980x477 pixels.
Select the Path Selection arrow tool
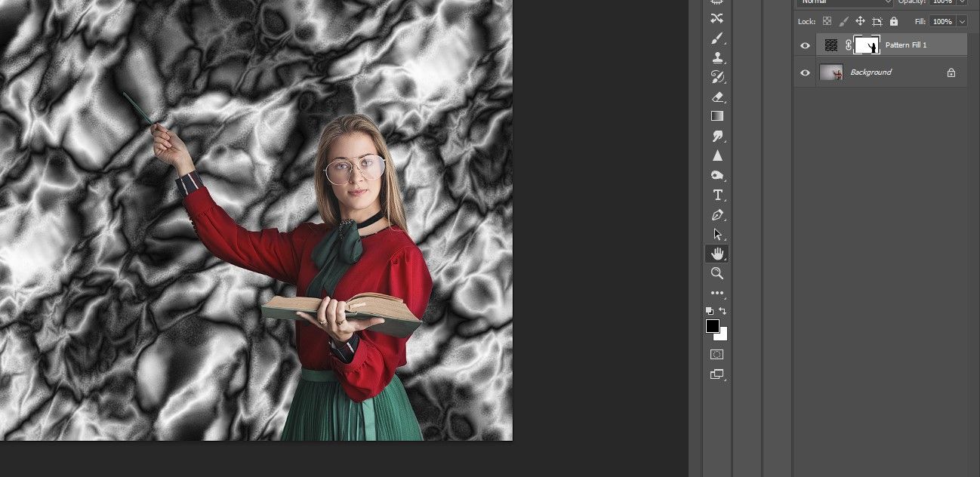[x=717, y=234]
